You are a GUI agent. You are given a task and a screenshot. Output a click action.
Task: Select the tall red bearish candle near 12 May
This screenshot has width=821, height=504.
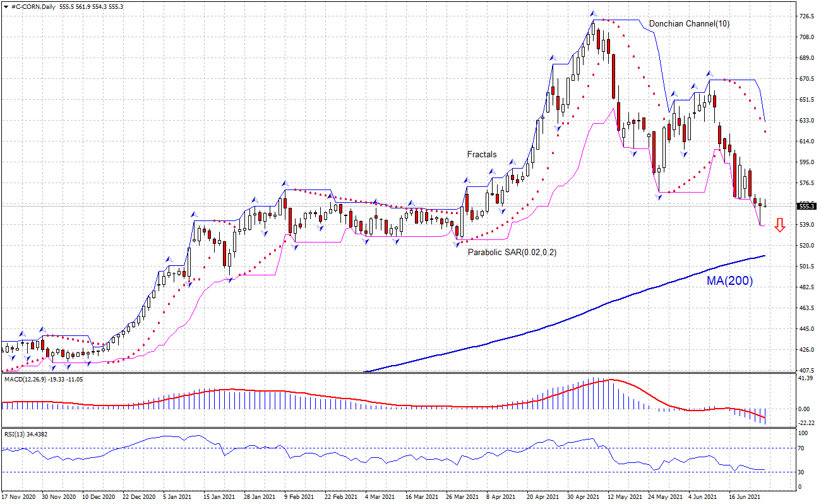coord(613,76)
